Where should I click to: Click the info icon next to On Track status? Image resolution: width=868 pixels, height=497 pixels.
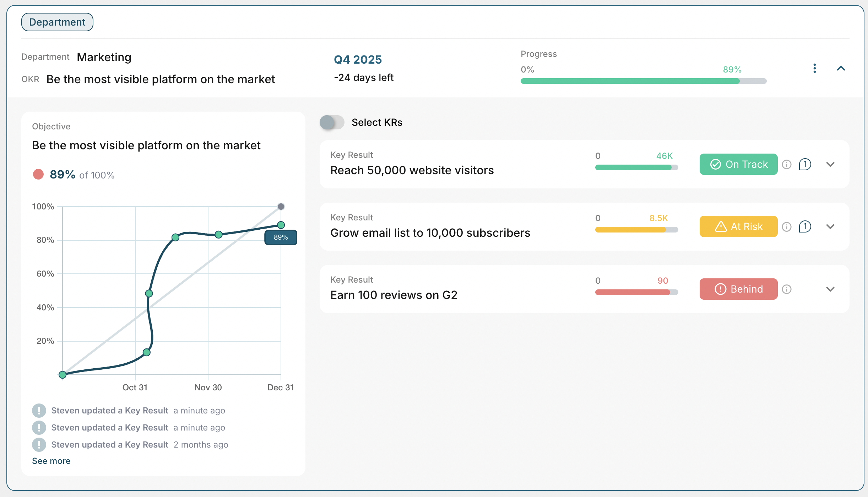(787, 164)
